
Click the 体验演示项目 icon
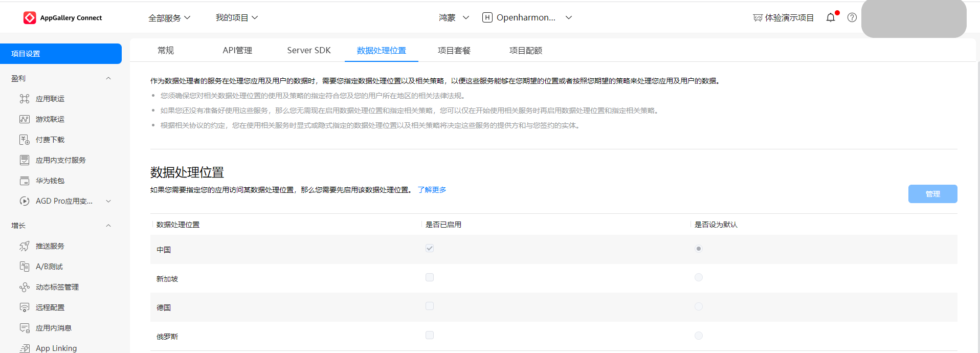tap(758, 18)
